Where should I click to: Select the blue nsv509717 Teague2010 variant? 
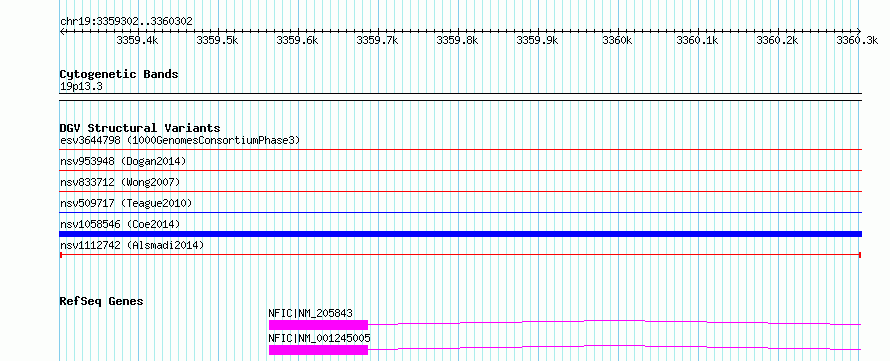(460, 212)
